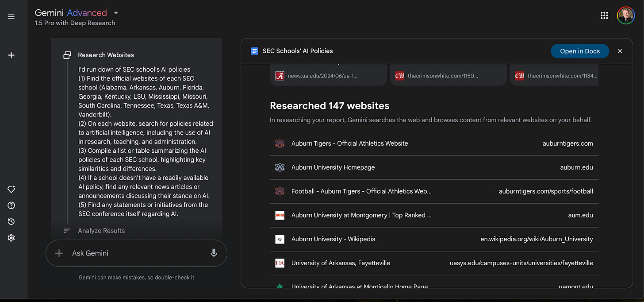Click the en.wikipedia.org/wiki/Auburn_University URL
Image resolution: width=644 pixels, height=302 pixels.
point(537,239)
